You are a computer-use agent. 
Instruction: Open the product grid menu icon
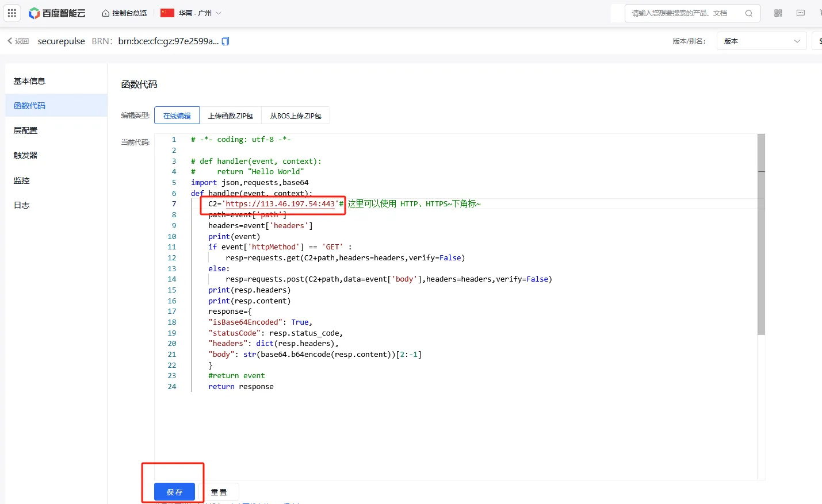click(x=12, y=13)
